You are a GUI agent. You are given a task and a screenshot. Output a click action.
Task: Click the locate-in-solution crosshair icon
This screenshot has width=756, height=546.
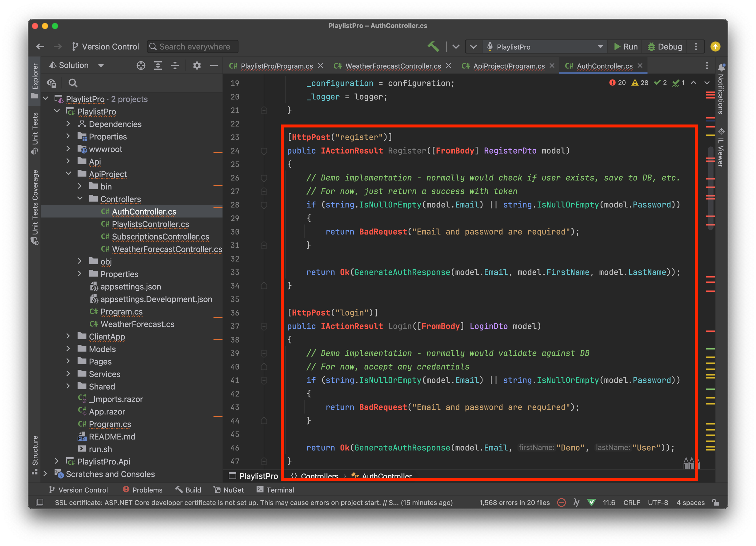point(141,66)
